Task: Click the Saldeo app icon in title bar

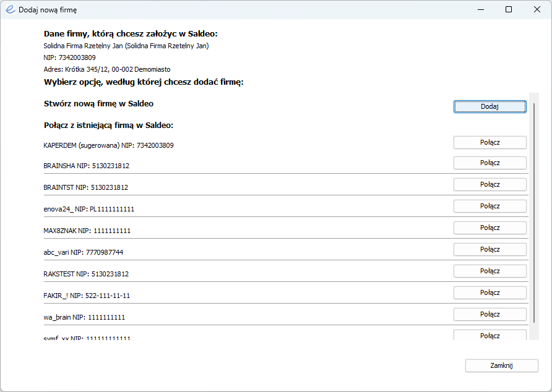Action: pyautogui.click(x=10, y=9)
